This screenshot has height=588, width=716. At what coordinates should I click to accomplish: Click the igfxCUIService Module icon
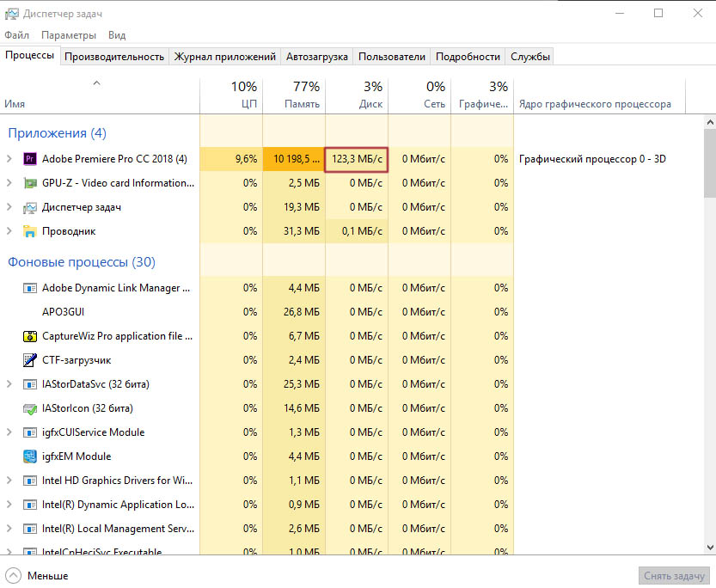point(30,432)
